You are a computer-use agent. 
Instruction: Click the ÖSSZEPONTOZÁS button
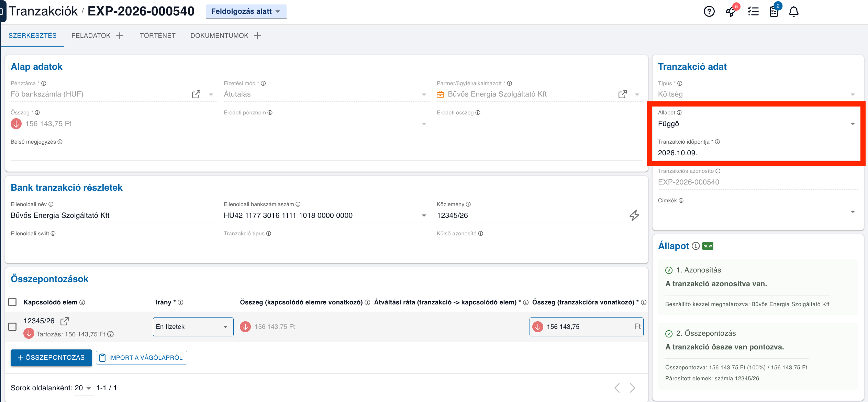click(x=51, y=358)
